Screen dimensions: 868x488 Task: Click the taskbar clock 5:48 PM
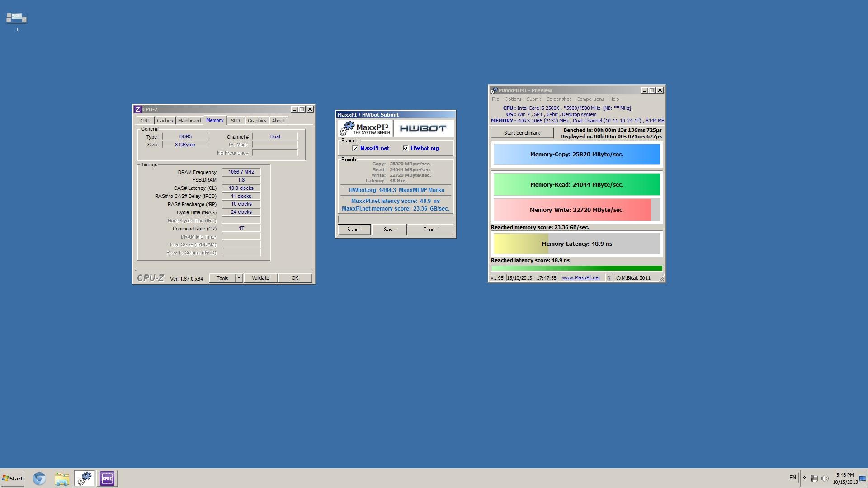pos(845,475)
